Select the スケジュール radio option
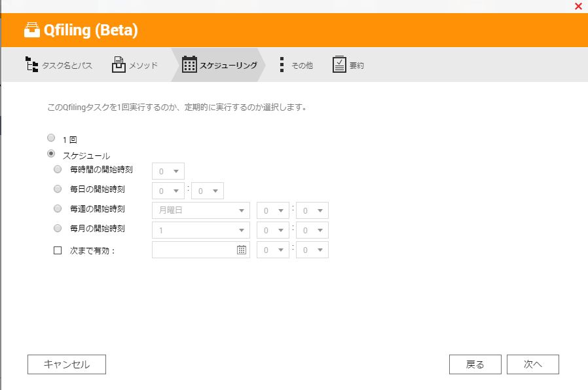This screenshot has height=390, width=588. pos(51,153)
